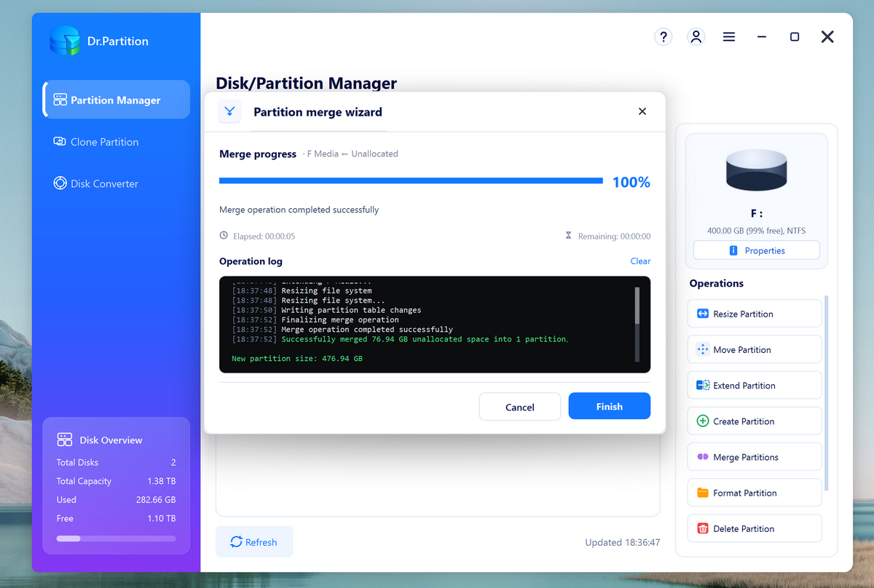Open the user account icon
The width and height of the screenshot is (874, 588).
[696, 37]
